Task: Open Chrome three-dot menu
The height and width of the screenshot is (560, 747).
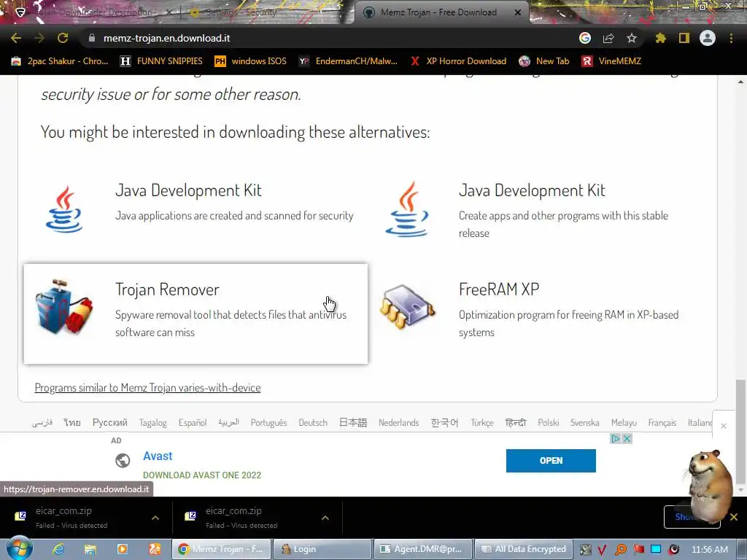Action: tap(731, 38)
